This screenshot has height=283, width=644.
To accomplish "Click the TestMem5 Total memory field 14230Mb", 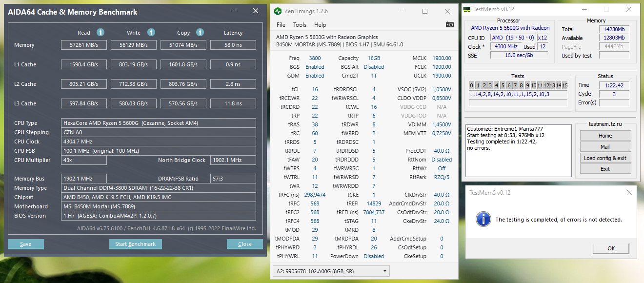I will 614,29.
